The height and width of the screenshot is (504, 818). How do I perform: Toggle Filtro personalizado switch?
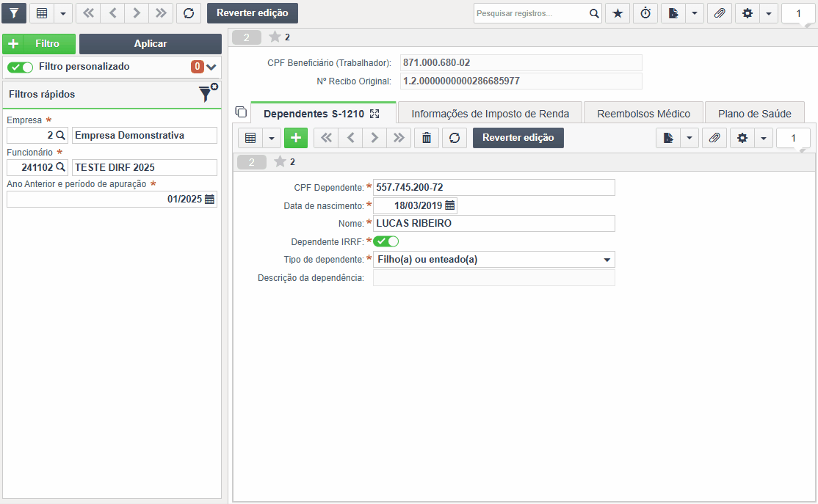(x=21, y=67)
